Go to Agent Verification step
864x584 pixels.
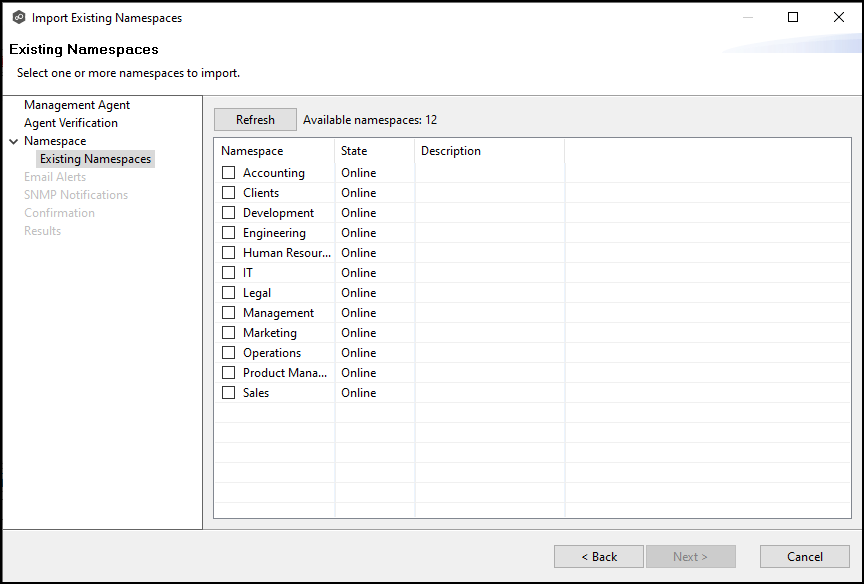tap(71, 123)
